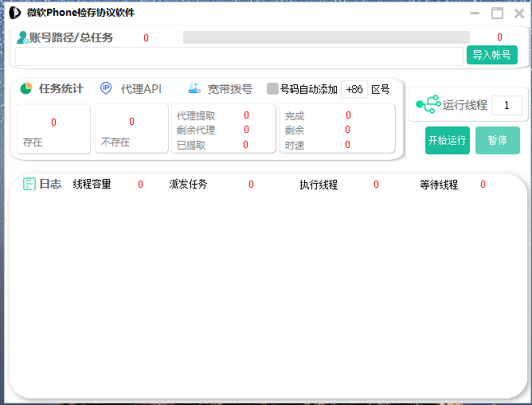
Task: Click the 日志 log icon
Action: (x=29, y=184)
